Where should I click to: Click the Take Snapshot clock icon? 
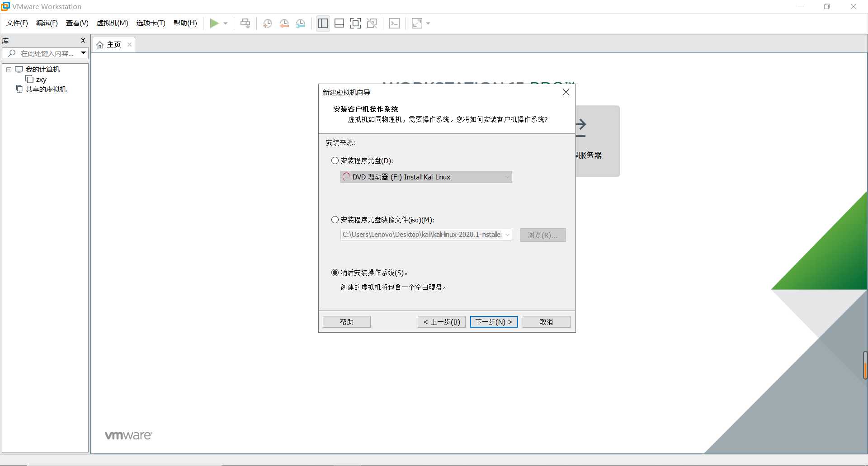[x=268, y=24]
